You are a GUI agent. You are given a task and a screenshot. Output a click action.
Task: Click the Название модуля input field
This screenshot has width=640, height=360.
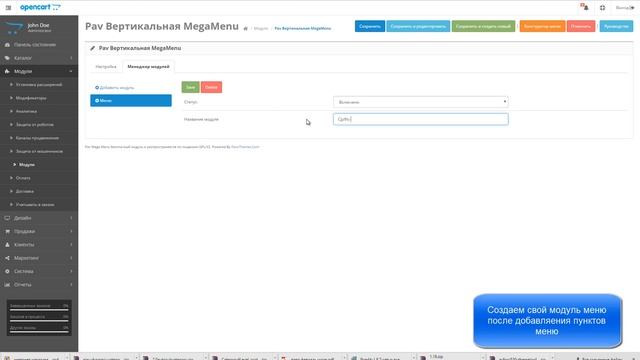point(420,119)
